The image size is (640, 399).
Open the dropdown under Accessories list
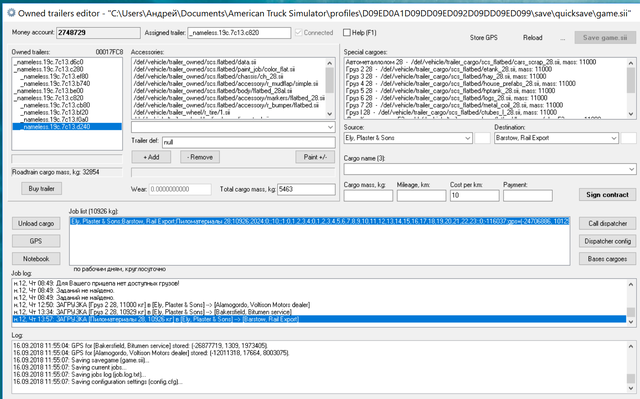click(x=330, y=127)
